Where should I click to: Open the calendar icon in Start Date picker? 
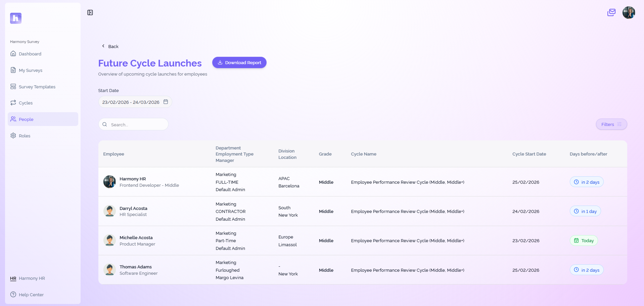166,102
